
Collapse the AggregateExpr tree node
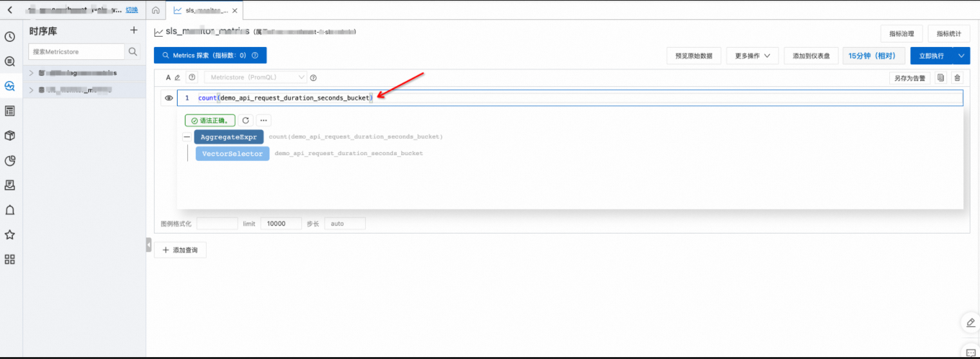(x=187, y=137)
